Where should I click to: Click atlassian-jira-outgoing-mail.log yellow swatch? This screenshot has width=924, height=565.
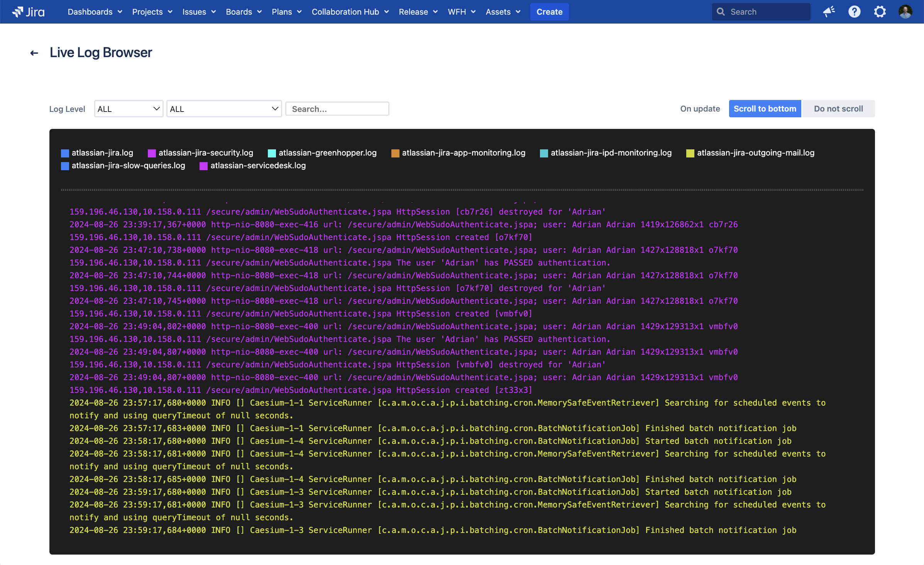tap(690, 153)
